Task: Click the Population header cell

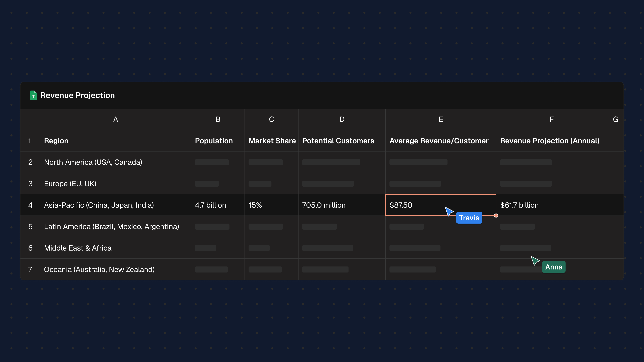Action: (x=218, y=141)
